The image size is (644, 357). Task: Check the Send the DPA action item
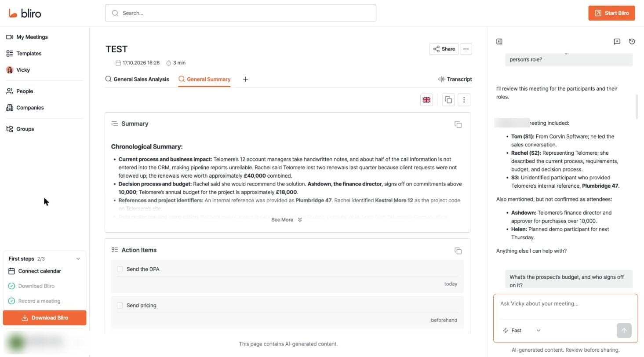point(120,269)
